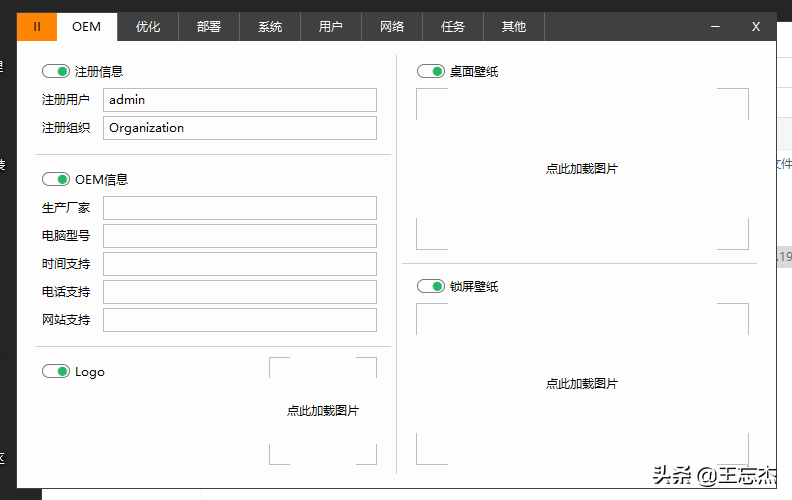Load an image for the Logo
The width and height of the screenshot is (792, 500).
pyautogui.click(x=323, y=411)
